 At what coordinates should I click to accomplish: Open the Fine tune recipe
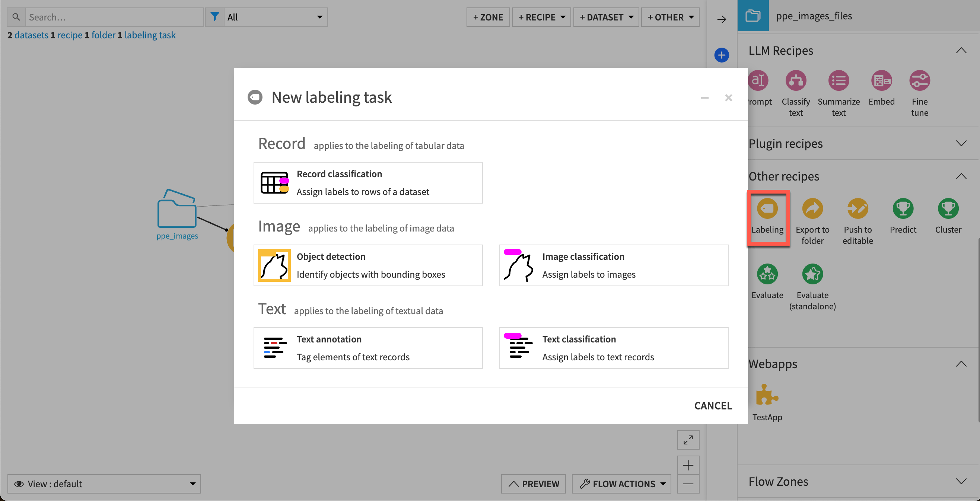(x=920, y=81)
